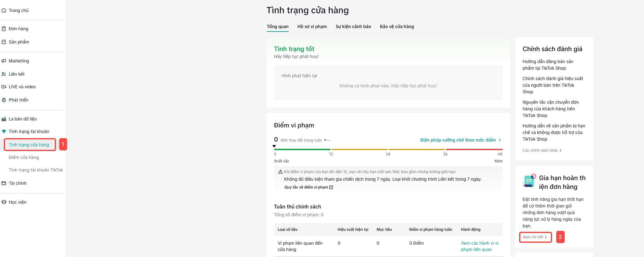Click the Liên kết people icon
644x257 pixels.
click(x=4, y=74)
